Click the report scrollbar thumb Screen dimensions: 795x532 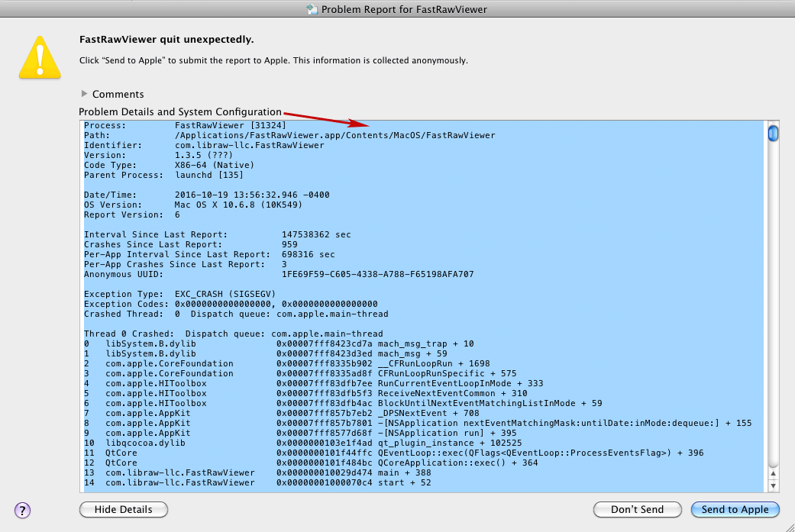click(773, 134)
